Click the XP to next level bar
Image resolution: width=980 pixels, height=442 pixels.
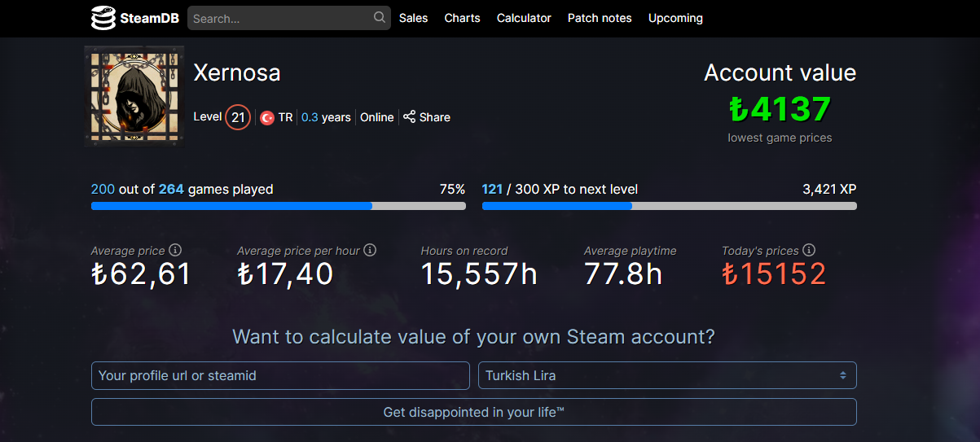point(669,206)
